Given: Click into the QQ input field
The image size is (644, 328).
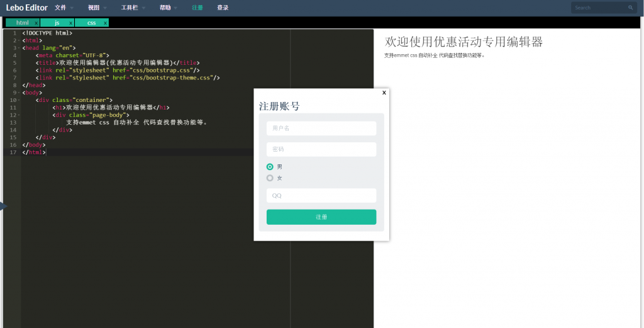Looking at the screenshot, I should coord(321,196).
